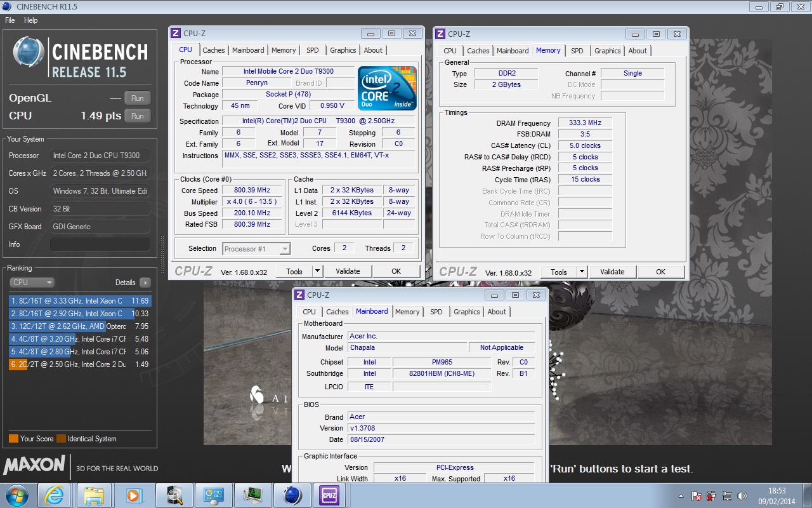Click the MAXON logo

(34, 465)
